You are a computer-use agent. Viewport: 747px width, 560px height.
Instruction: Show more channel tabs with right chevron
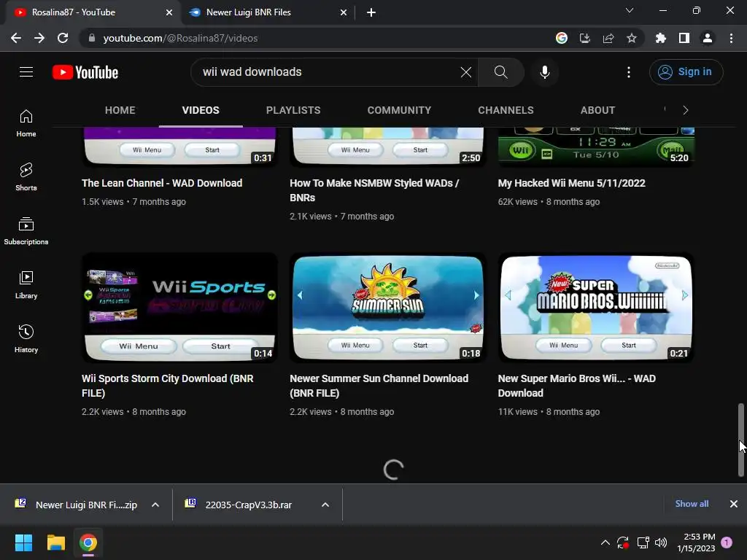tap(686, 110)
